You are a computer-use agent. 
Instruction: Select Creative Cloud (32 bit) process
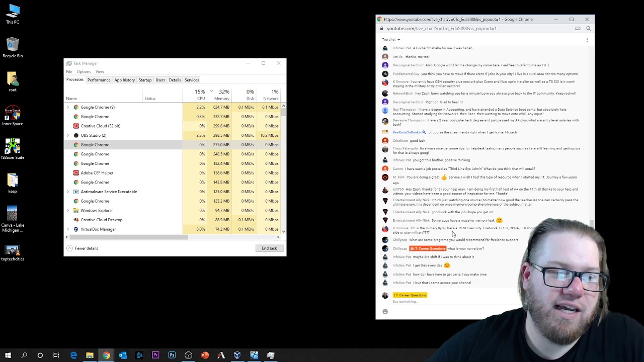click(x=173, y=126)
